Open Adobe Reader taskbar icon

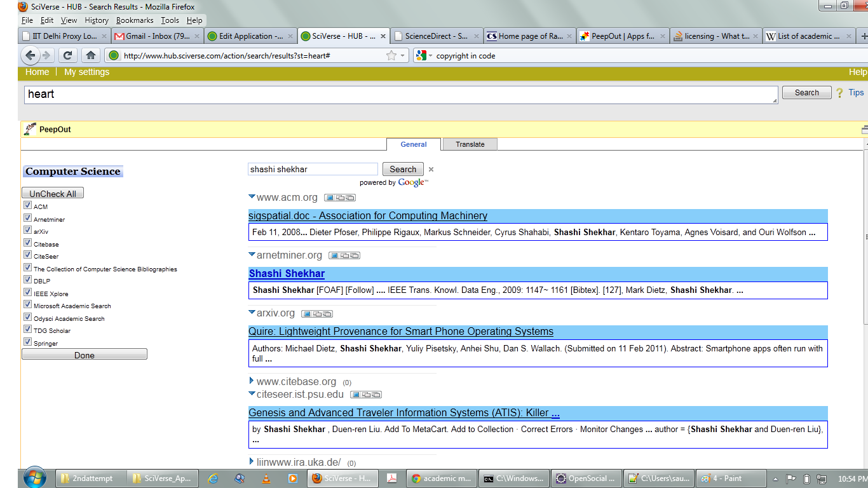coord(392,478)
